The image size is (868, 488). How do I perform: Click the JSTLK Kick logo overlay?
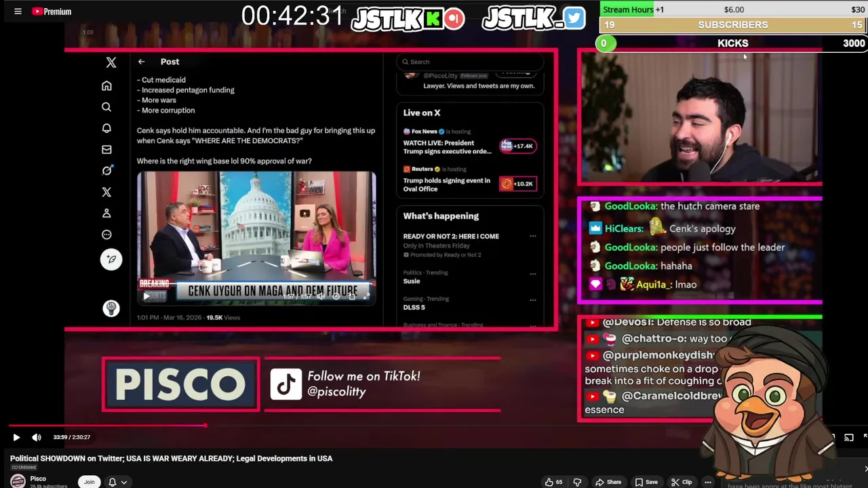click(x=408, y=20)
